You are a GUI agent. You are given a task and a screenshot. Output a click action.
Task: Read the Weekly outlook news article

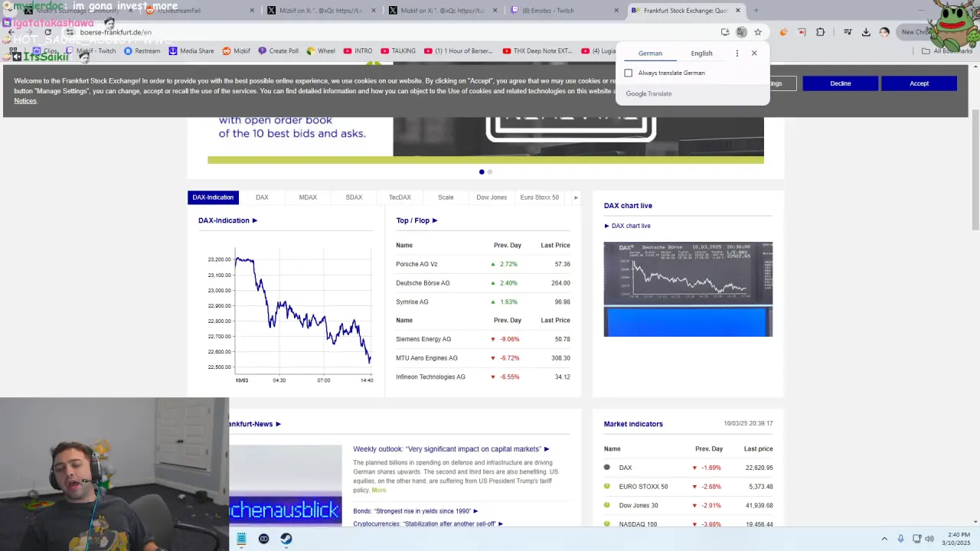pyautogui.click(x=451, y=449)
